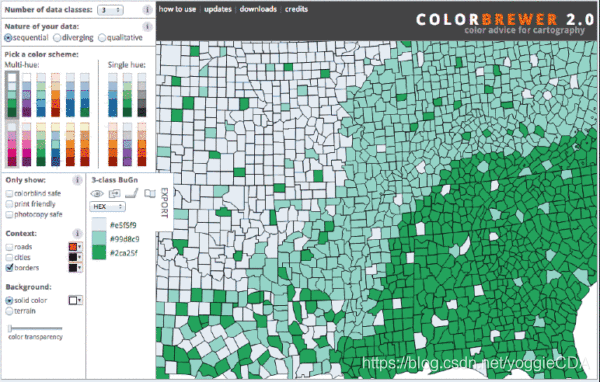Open the credits menu item

click(x=296, y=9)
